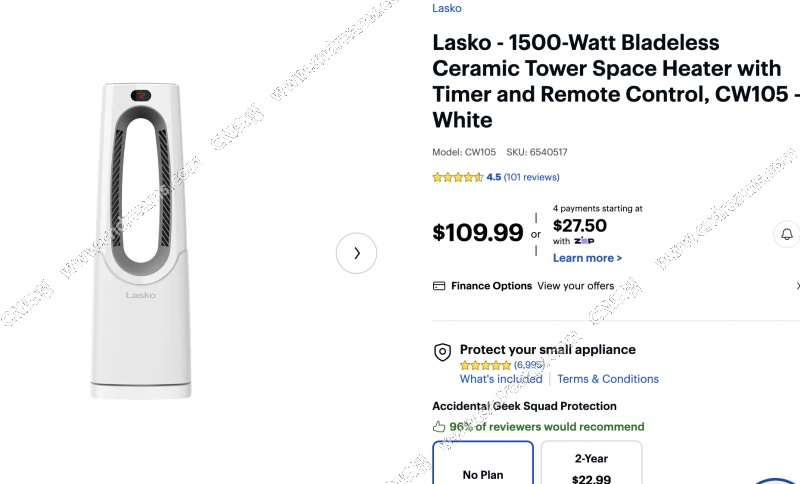Click the green thumbs-up recommend icon
Image resolution: width=800 pixels, height=484 pixels.
pyautogui.click(x=439, y=426)
